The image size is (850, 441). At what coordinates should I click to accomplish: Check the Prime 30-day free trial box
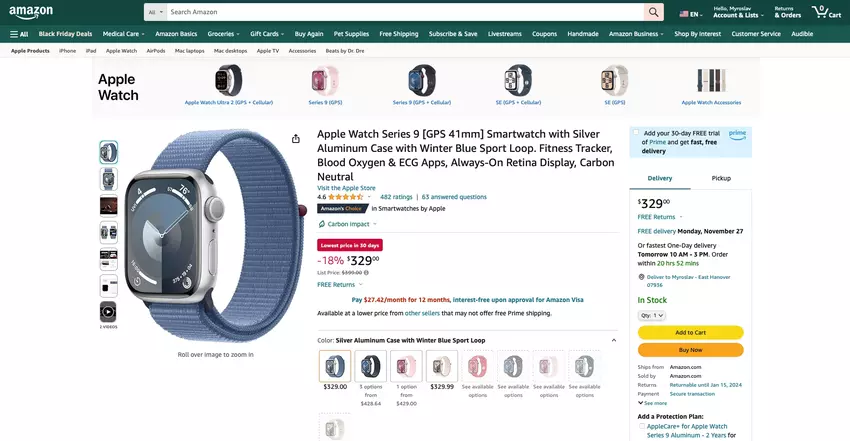pyautogui.click(x=635, y=133)
